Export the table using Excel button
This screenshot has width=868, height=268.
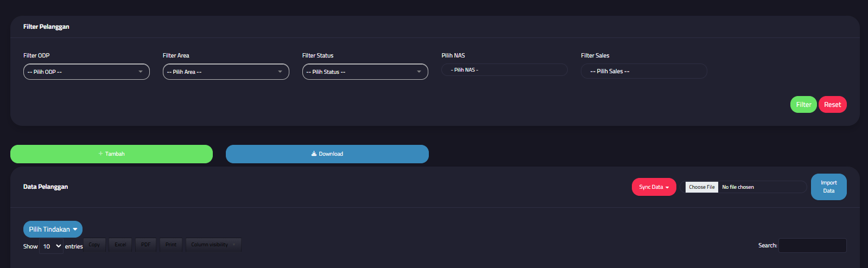tap(121, 245)
